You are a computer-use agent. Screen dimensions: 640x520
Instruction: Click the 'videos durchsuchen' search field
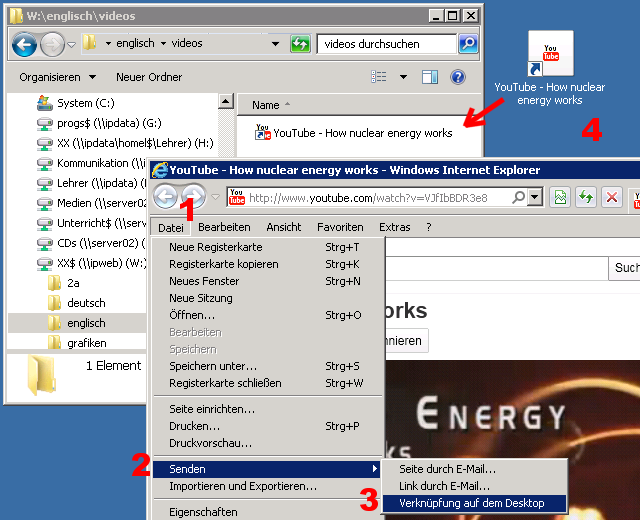(x=385, y=44)
